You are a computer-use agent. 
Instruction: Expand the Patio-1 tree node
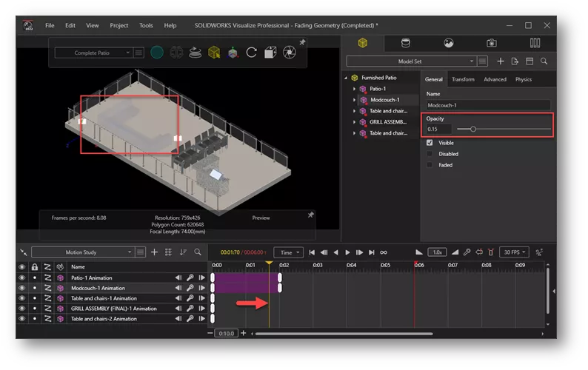pyautogui.click(x=354, y=89)
